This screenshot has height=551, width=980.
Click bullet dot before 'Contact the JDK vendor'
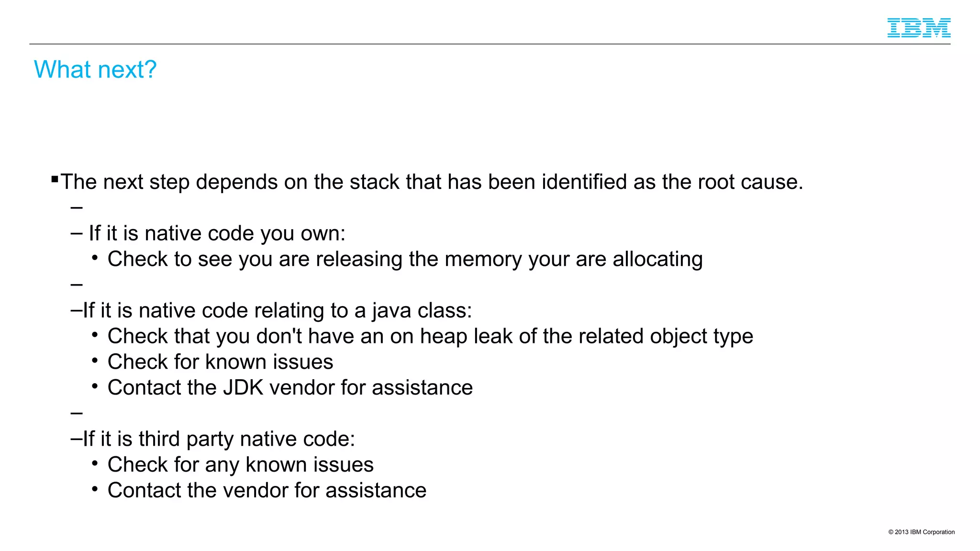tap(95, 386)
